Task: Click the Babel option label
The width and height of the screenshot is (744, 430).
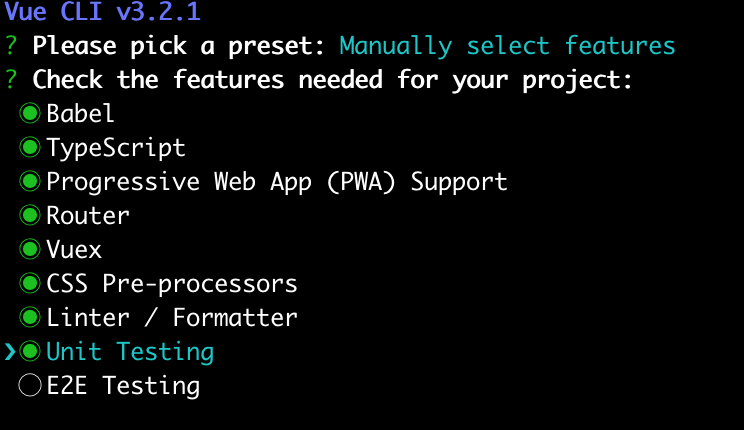Action: point(80,114)
